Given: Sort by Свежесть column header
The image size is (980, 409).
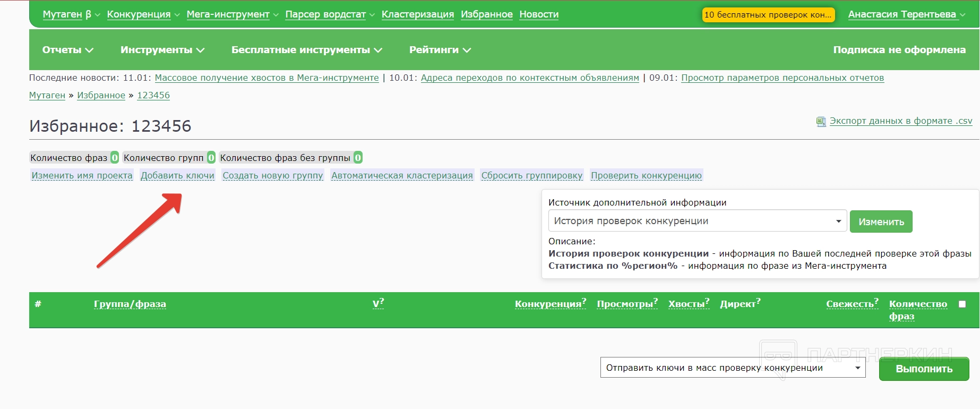Looking at the screenshot, I should click(x=852, y=303).
